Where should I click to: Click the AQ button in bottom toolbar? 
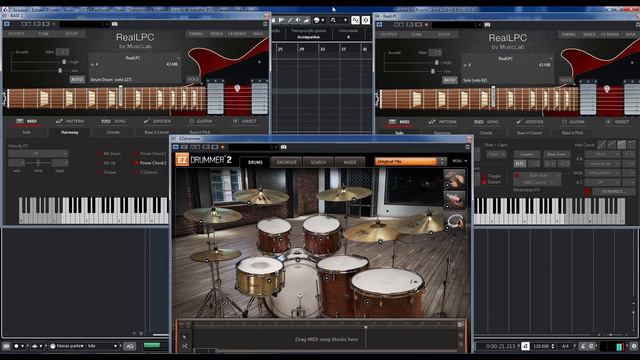(x=129, y=346)
